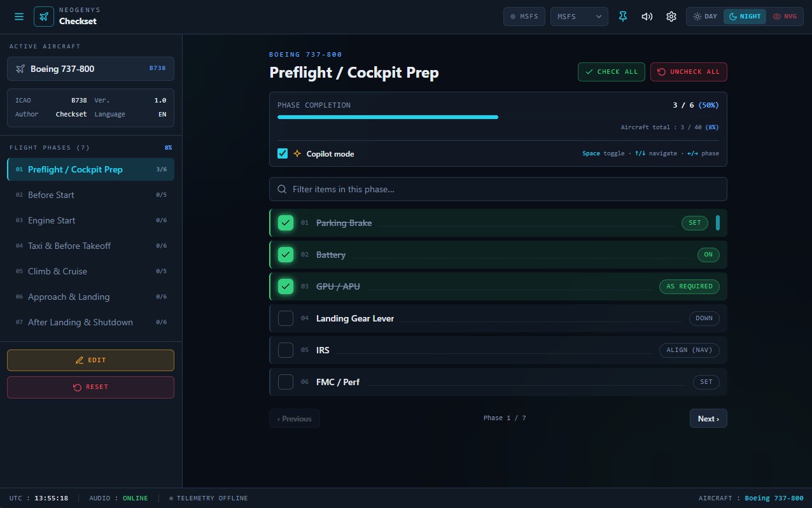
Task: Open the Boeing 737-800 aircraft selector
Action: click(90, 69)
